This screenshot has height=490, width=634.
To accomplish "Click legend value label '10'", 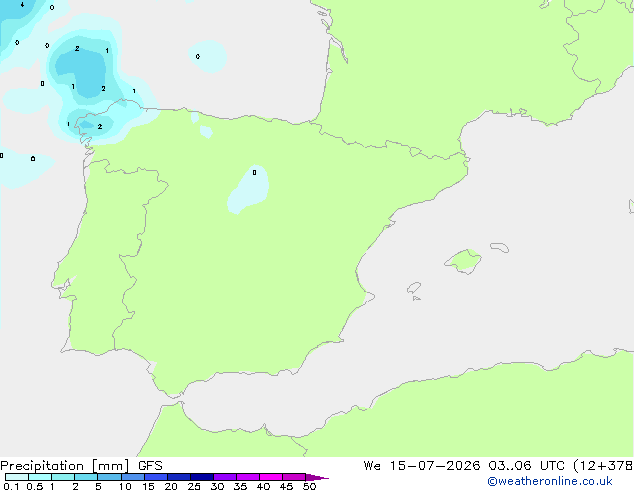I will coord(125,486).
